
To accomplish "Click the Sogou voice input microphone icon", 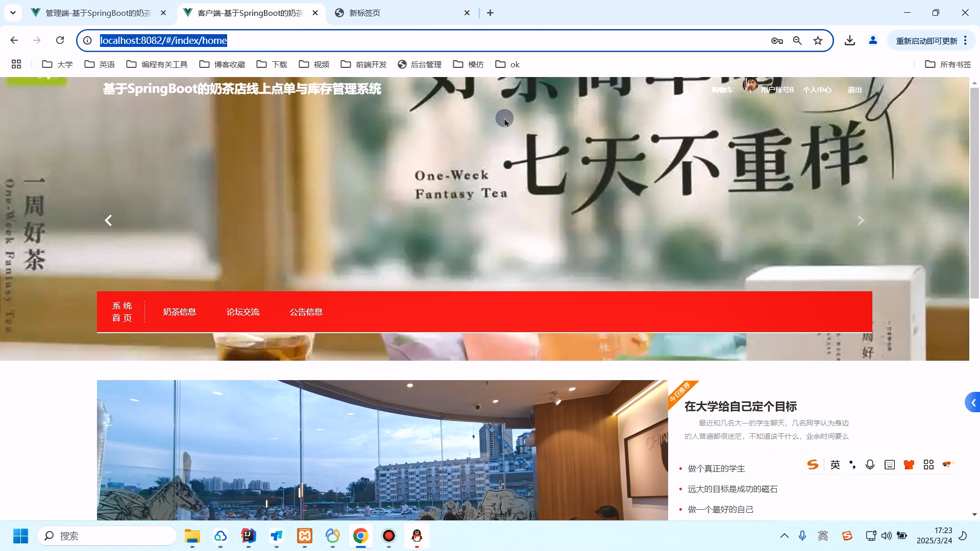I will [870, 464].
